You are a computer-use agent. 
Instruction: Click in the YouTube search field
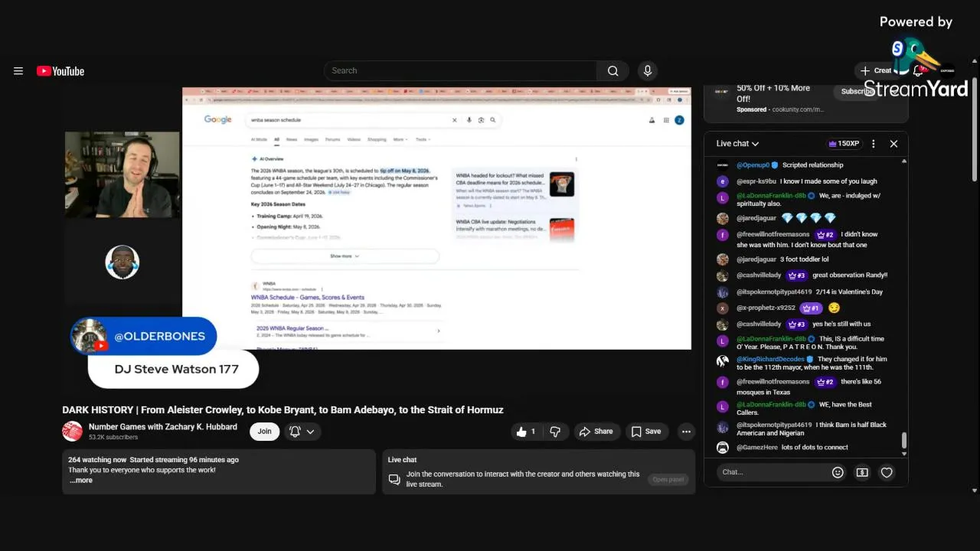[x=460, y=70]
